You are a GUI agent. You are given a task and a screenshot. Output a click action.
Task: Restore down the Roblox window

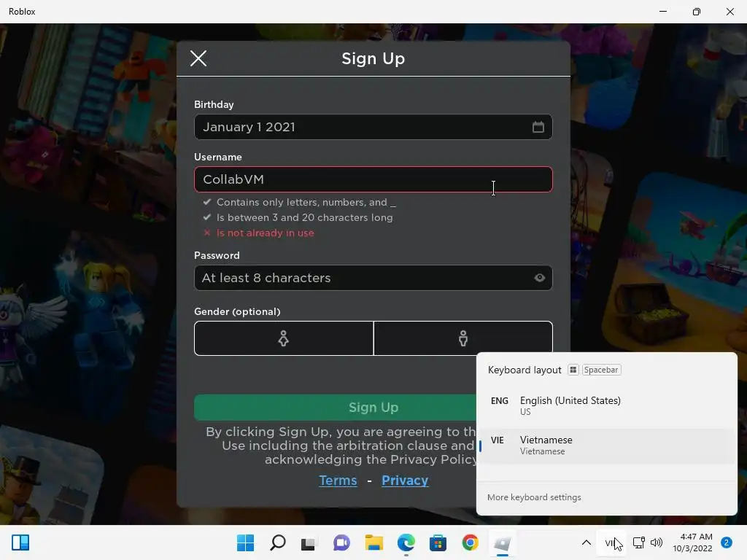[697, 12]
